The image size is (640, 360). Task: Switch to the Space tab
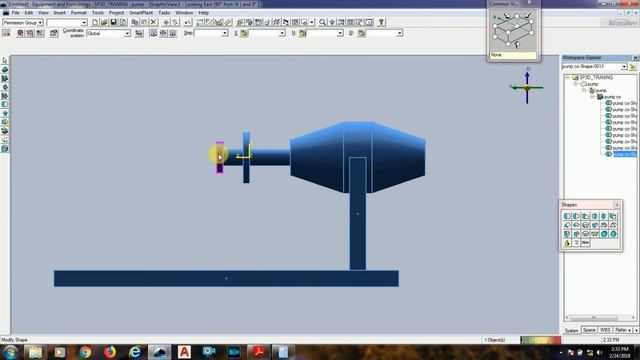coord(589,330)
